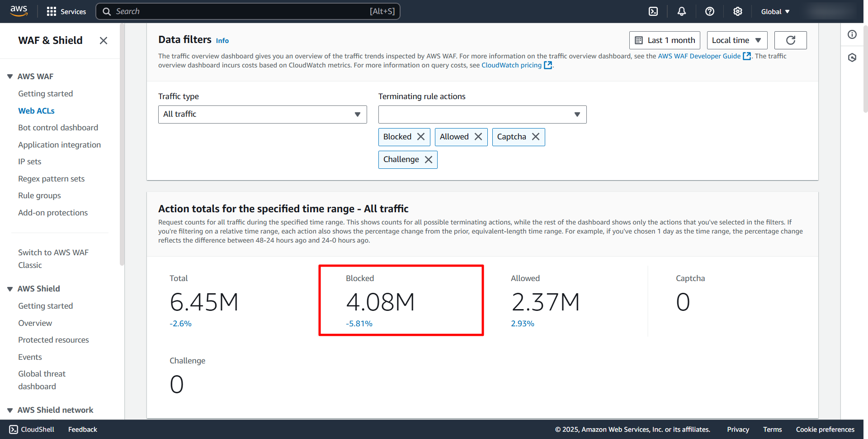The height and width of the screenshot is (439, 868).
Task: Open the notifications bell
Action: click(682, 11)
